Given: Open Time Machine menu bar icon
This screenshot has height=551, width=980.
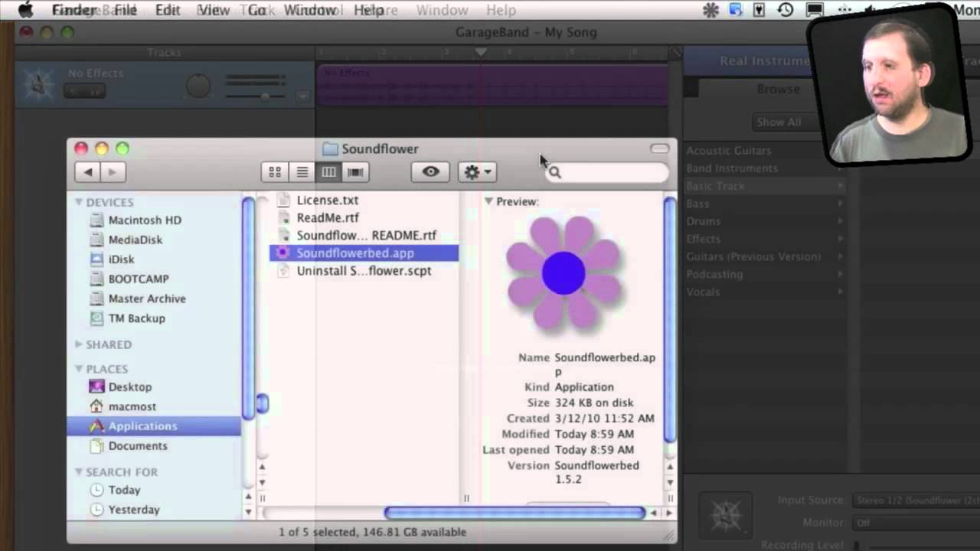Looking at the screenshot, I should pyautogui.click(x=786, y=10).
